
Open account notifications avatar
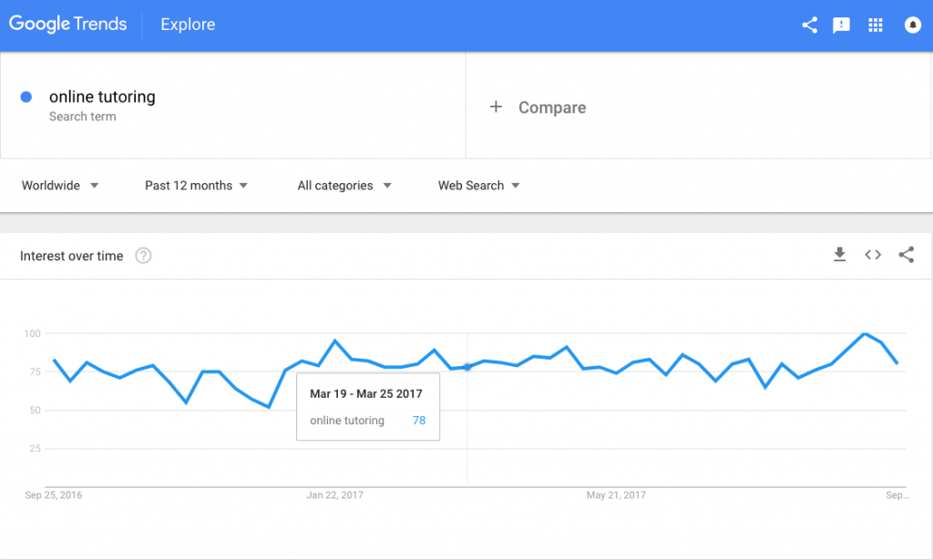[913, 25]
